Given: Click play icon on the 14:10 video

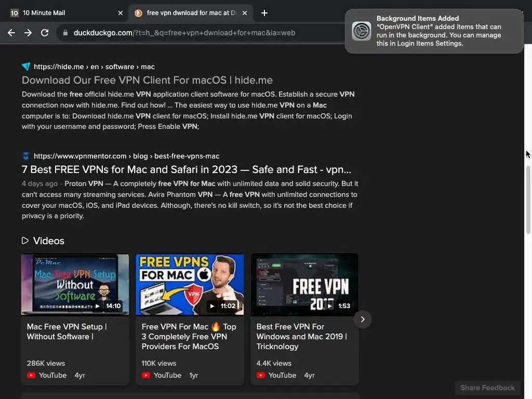Looking at the screenshot, I should coord(97,306).
